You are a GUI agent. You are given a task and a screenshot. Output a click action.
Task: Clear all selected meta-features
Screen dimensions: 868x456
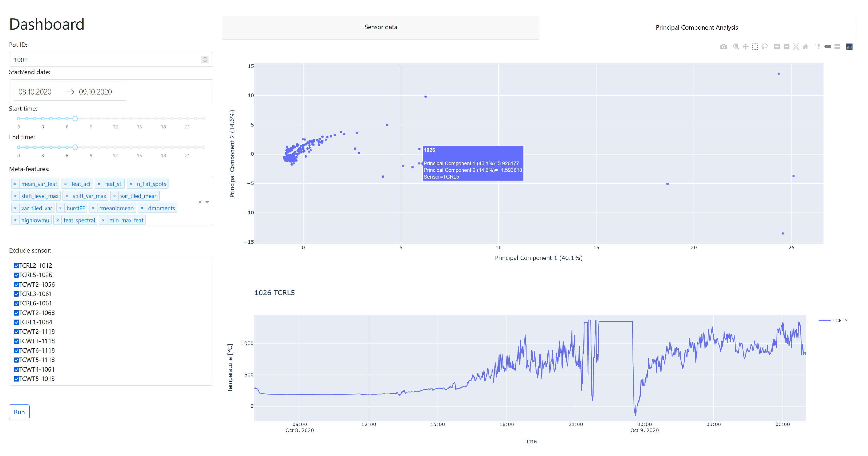[x=200, y=202]
